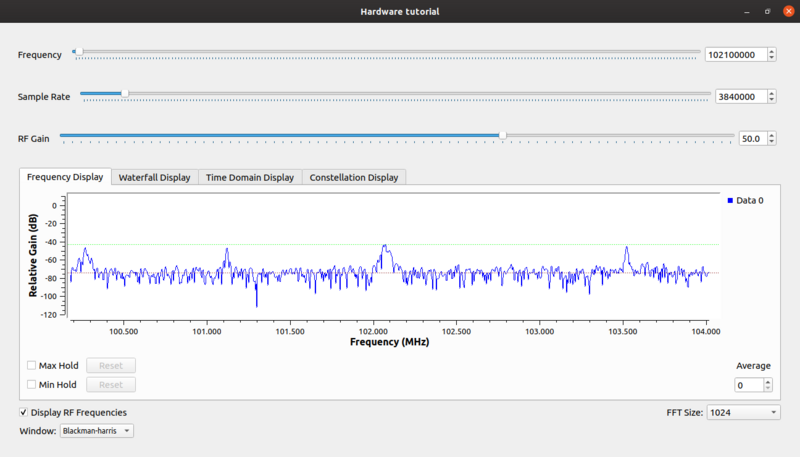Screen dimensions: 800x457
Task: Click the Frequency spinbox stepper arrows
Action: (772, 55)
